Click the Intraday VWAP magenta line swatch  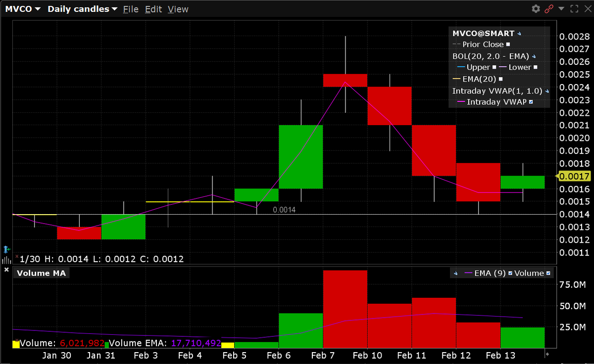click(461, 102)
